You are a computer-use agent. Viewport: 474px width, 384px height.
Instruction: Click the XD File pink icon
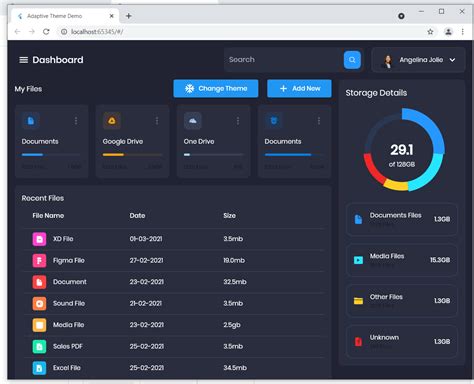(39, 239)
